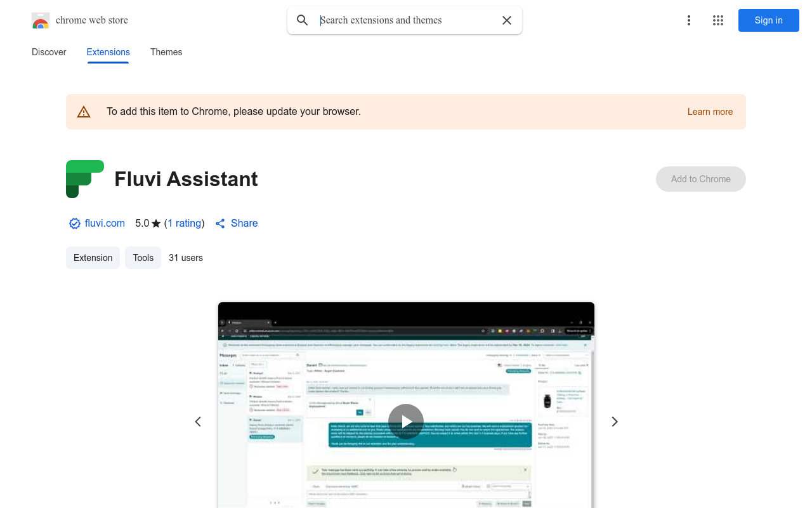This screenshot has width=812, height=508.
Task: Select the Extension category chip
Action: coord(93,258)
